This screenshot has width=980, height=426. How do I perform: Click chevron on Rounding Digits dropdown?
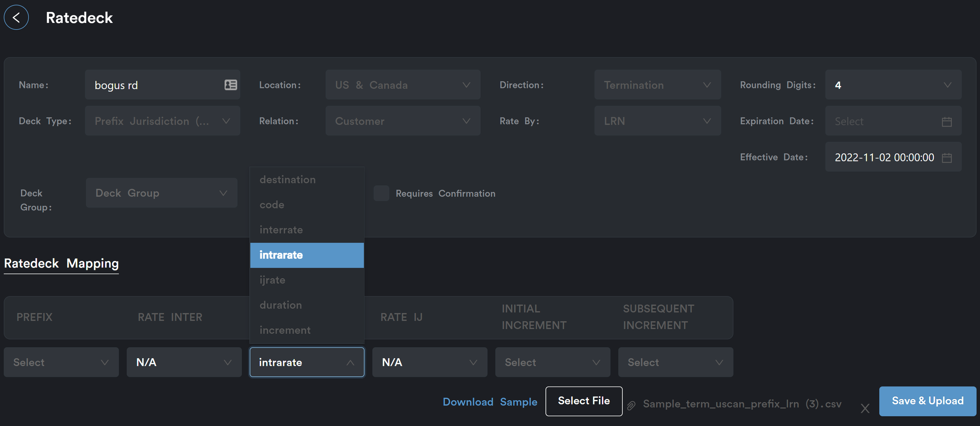(x=947, y=85)
